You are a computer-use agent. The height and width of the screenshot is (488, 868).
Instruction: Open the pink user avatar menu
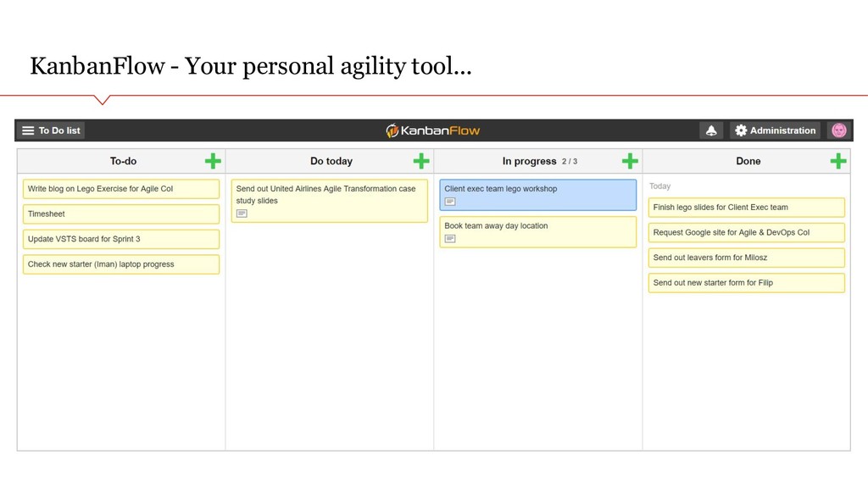(839, 130)
